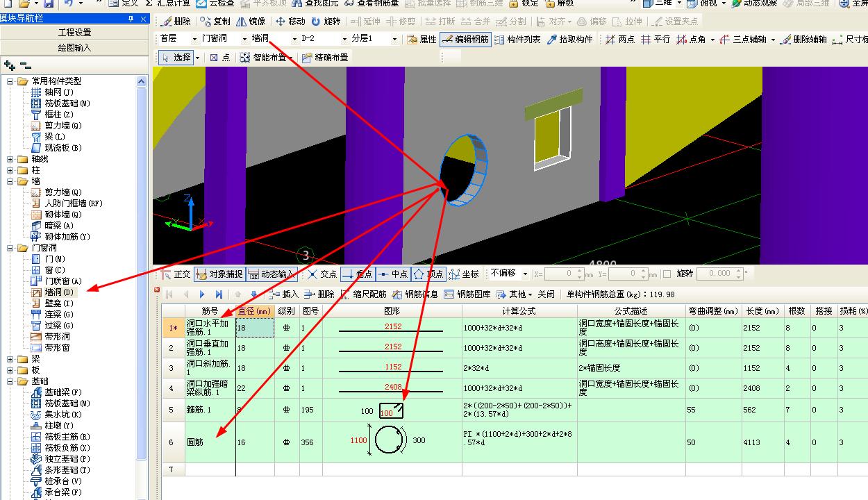
Task: Click 钢筋信息 button
Action: pos(415,294)
